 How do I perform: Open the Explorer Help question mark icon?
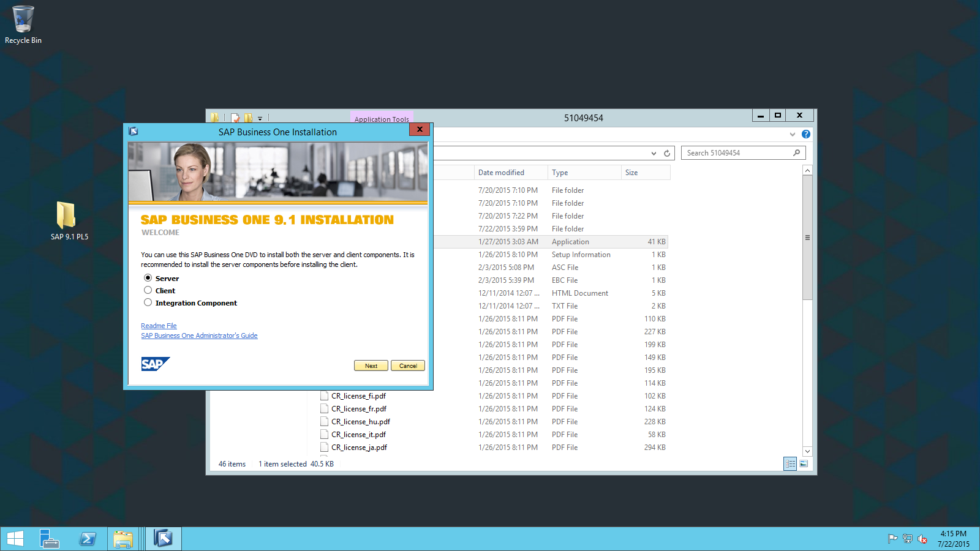806,134
